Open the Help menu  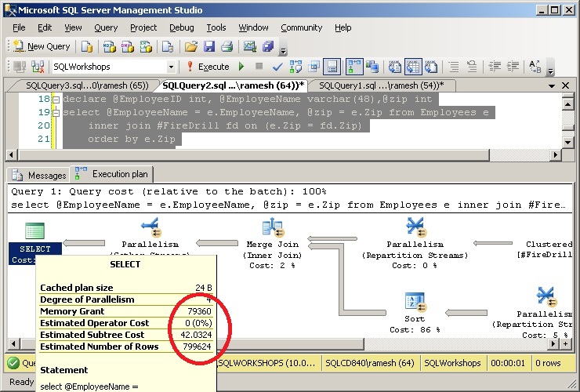click(x=343, y=27)
